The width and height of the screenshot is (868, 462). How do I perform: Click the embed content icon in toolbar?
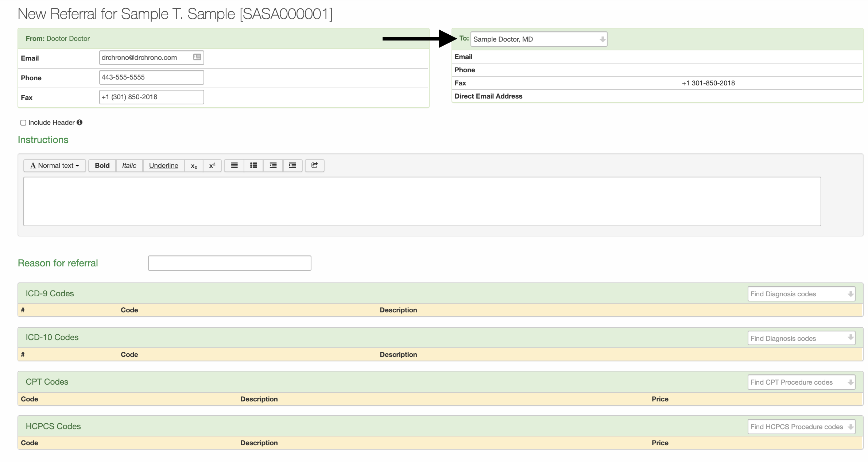(x=315, y=165)
